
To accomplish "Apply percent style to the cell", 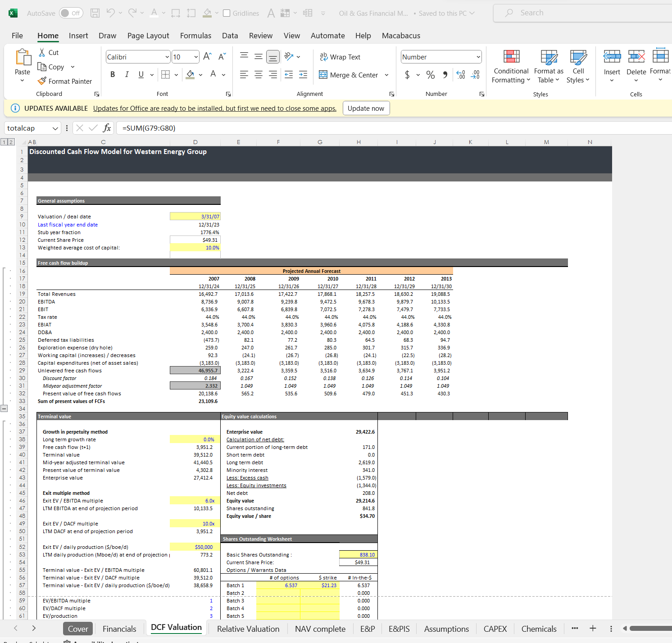I will (x=430, y=75).
